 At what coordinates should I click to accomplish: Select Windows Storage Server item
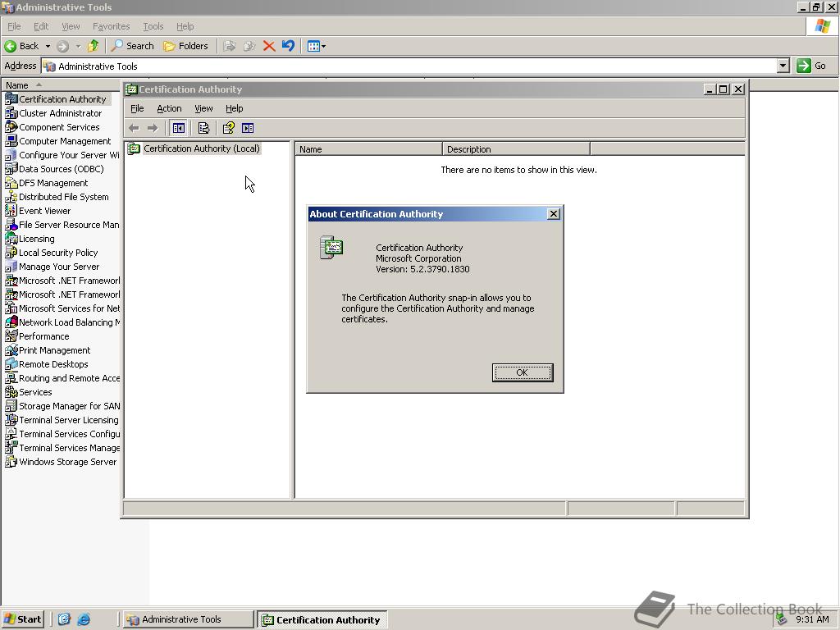point(61,461)
